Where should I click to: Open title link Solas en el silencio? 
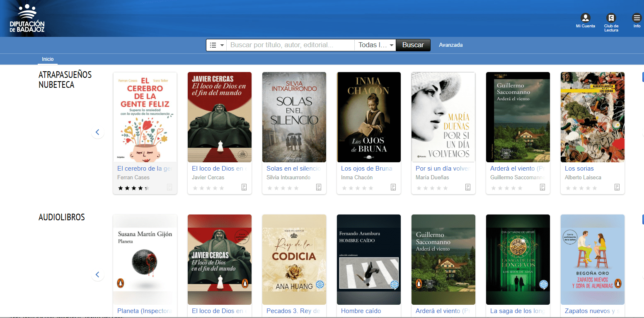coord(294,169)
